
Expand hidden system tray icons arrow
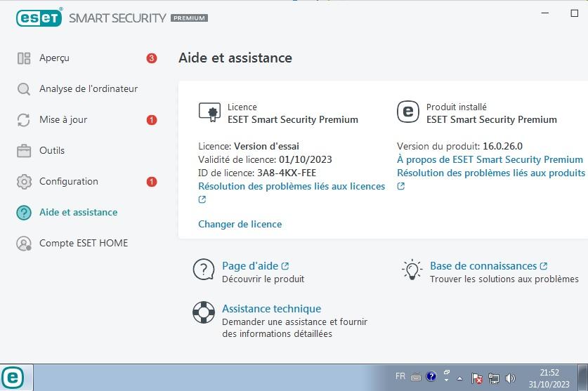coord(459,378)
